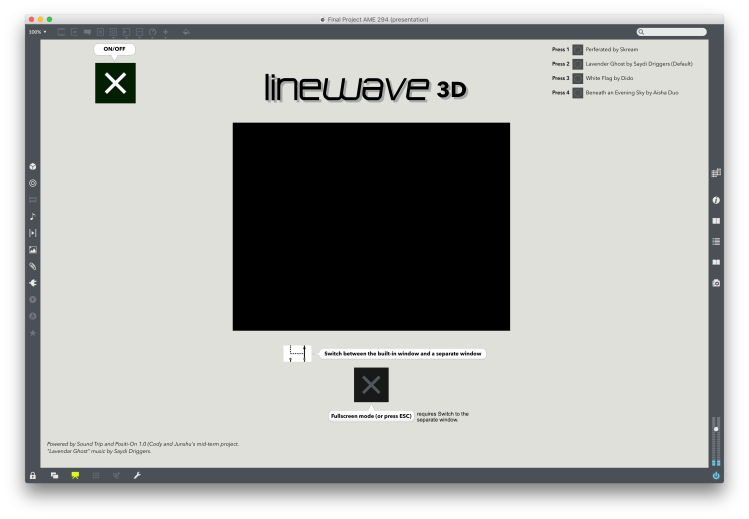Image resolution: width=749 pixels, height=519 pixels.
Task: Enable the Press 2 Lavender Ghost toggle
Action: [x=578, y=64]
